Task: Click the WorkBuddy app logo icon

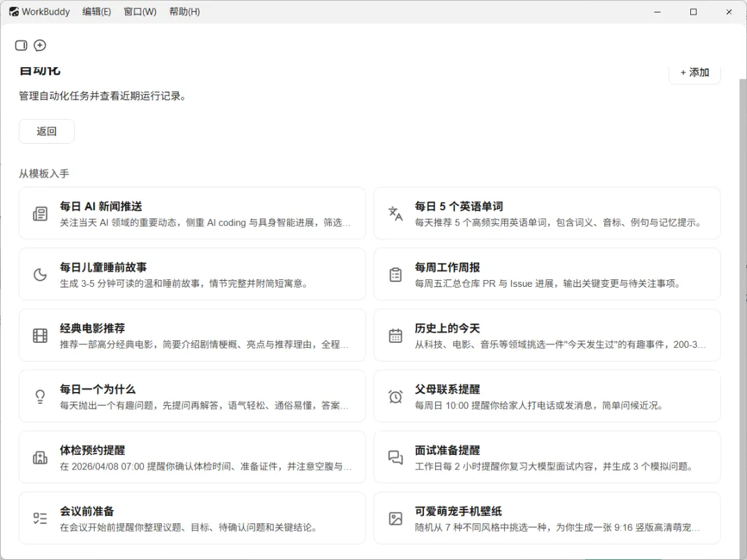Action: (14, 12)
